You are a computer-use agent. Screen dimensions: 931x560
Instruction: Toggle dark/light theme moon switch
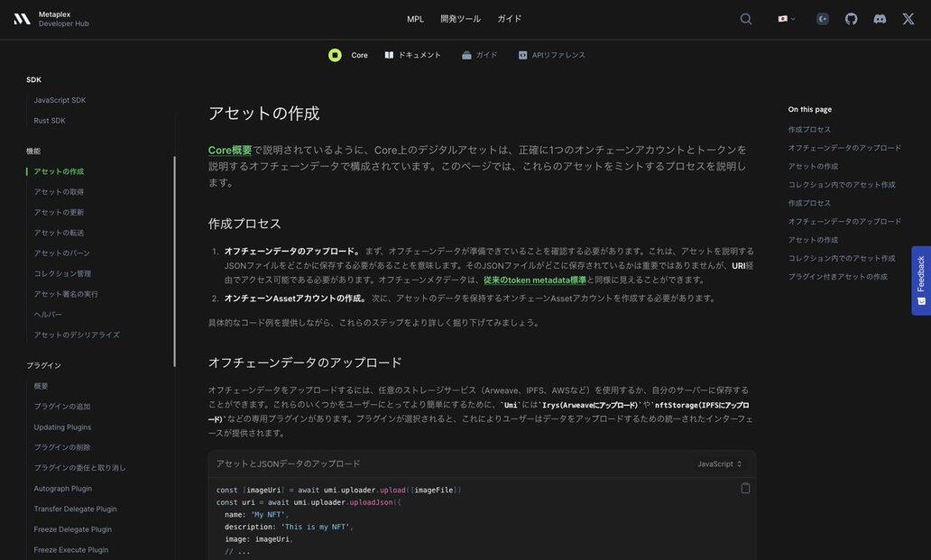tap(823, 19)
